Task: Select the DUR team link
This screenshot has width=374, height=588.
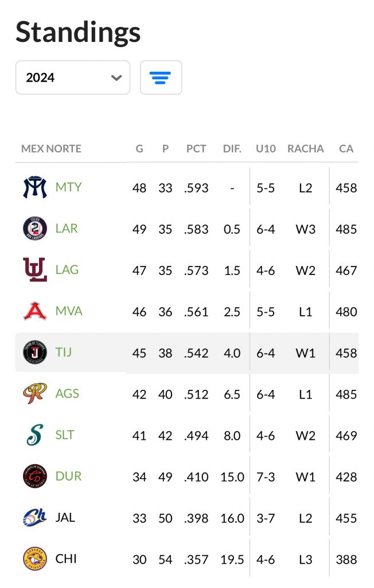Action: (68, 477)
